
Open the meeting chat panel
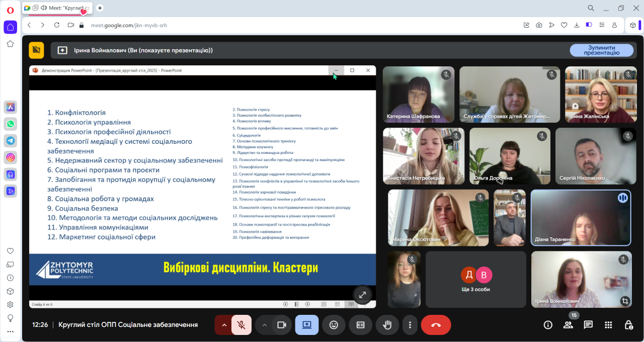coord(588,325)
